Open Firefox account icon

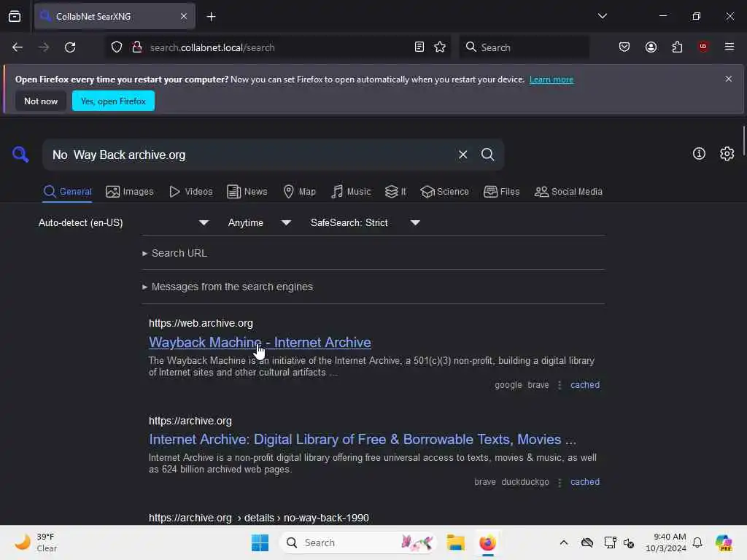(651, 47)
